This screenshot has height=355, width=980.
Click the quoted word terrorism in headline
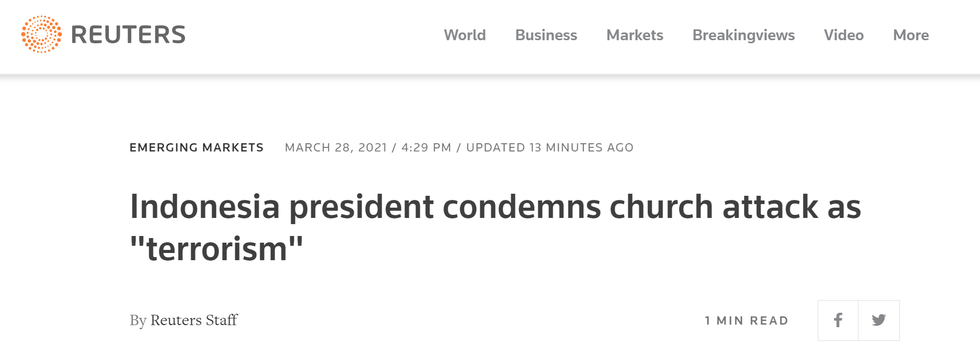pyautogui.click(x=217, y=249)
